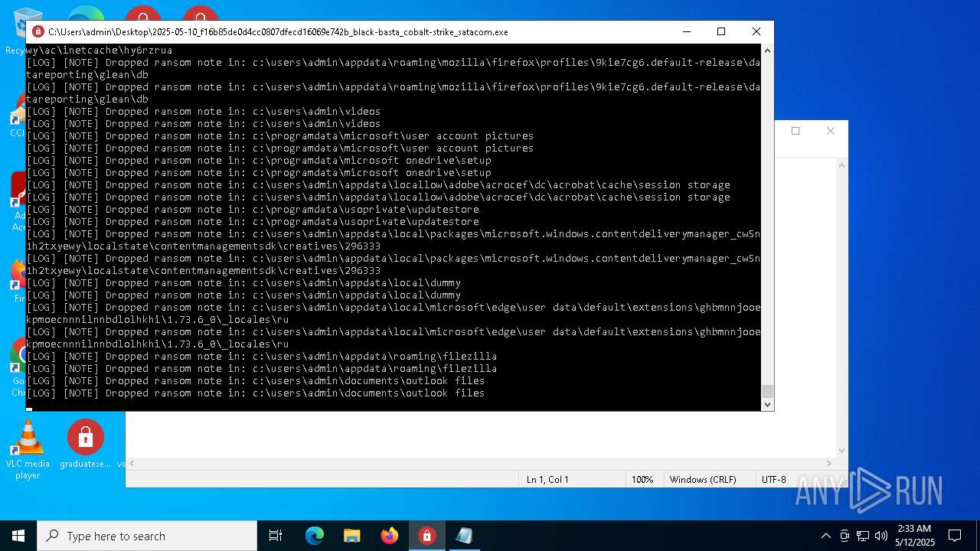The height and width of the screenshot is (551, 980).
Task: Open File Explorer from the taskbar
Action: tap(352, 536)
